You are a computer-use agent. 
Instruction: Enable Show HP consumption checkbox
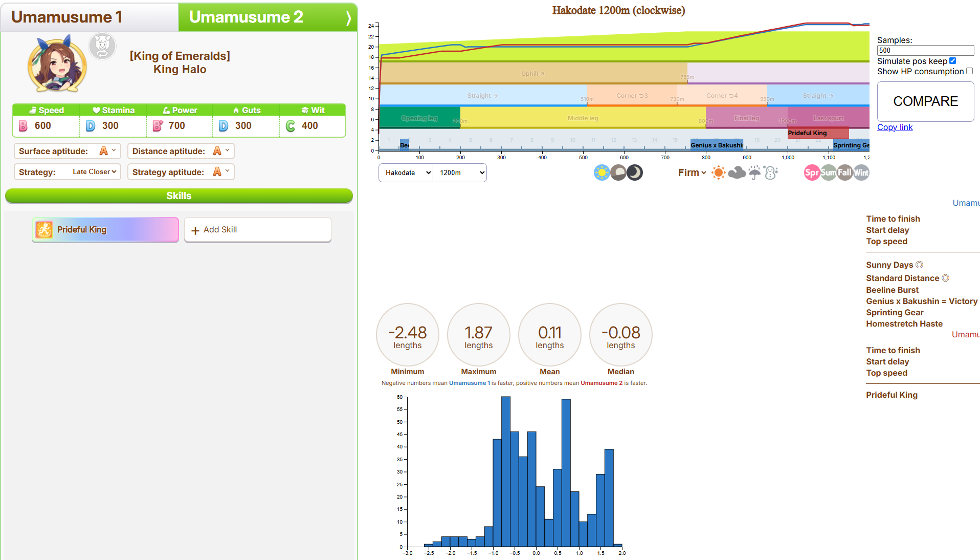coord(969,71)
